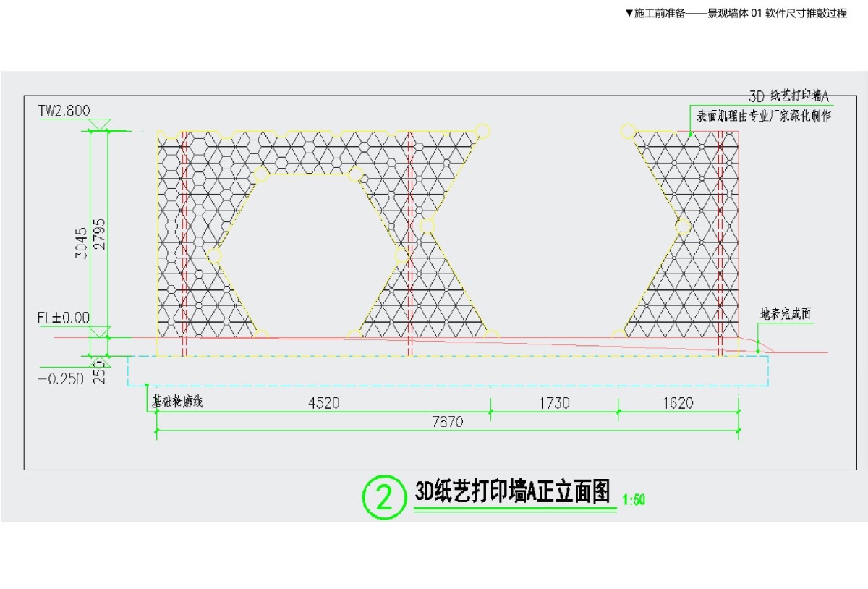Click the header text '施工前准备——景观墙体 01'
The height and width of the screenshot is (589, 868).
pyautogui.click(x=698, y=14)
